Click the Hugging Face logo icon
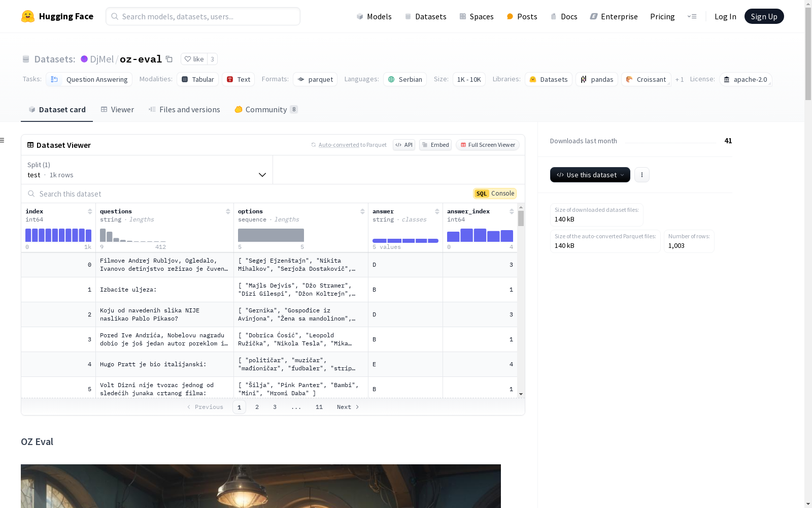Image resolution: width=812 pixels, height=508 pixels. tap(28, 16)
